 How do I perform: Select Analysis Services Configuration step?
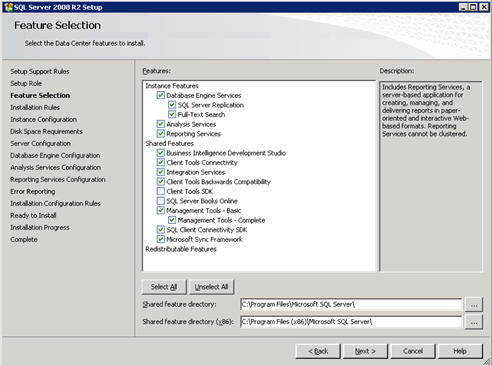coord(55,167)
